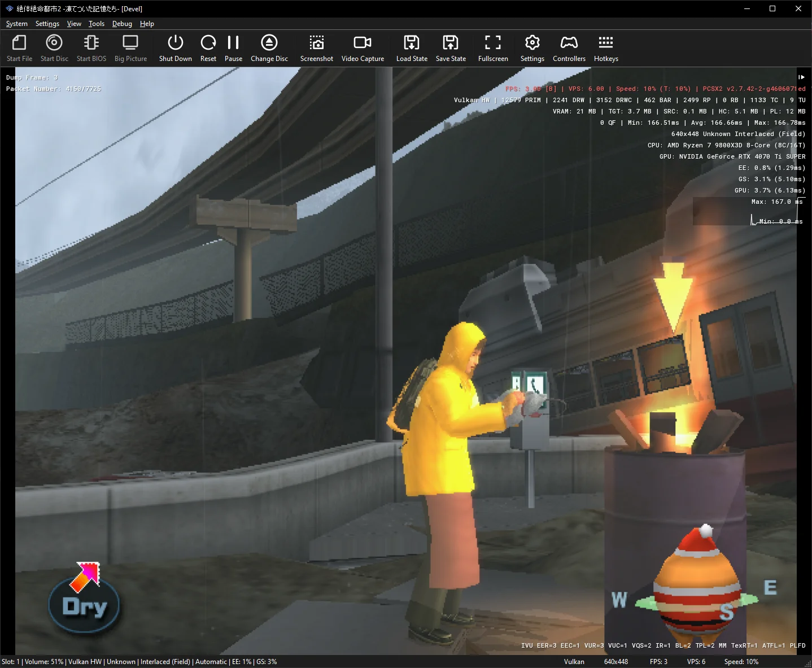
Task: Click the VPS: 6 status bar entry
Action: 696,662
